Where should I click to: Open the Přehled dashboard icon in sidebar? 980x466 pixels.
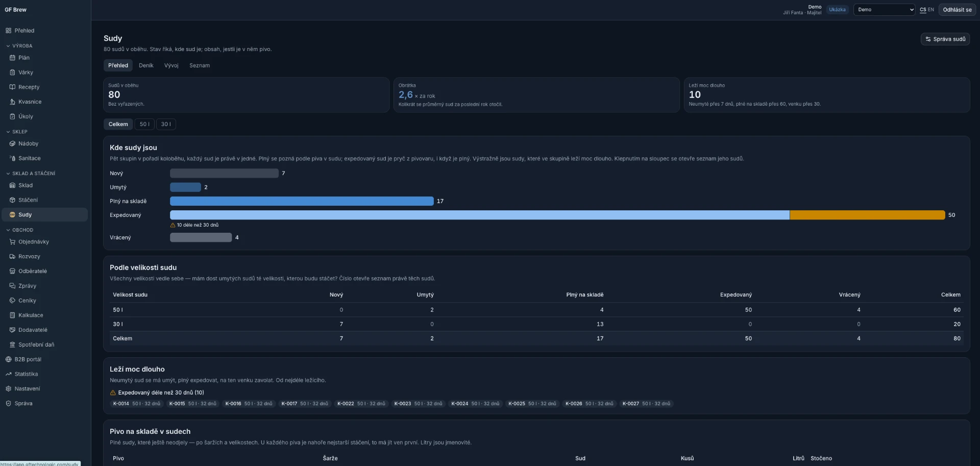pyautogui.click(x=8, y=31)
